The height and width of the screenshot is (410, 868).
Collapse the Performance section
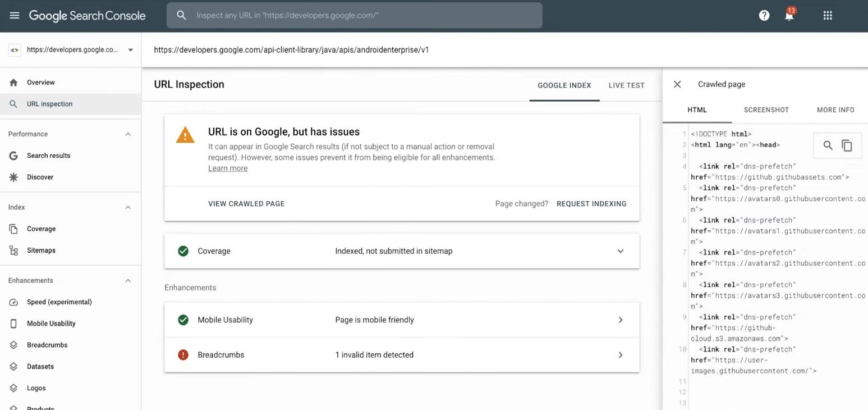click(x=128, y=134)
